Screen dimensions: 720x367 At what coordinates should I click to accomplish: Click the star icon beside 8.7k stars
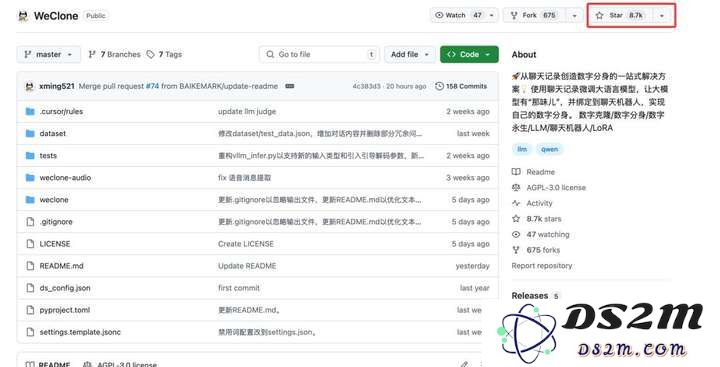point(516,219)
